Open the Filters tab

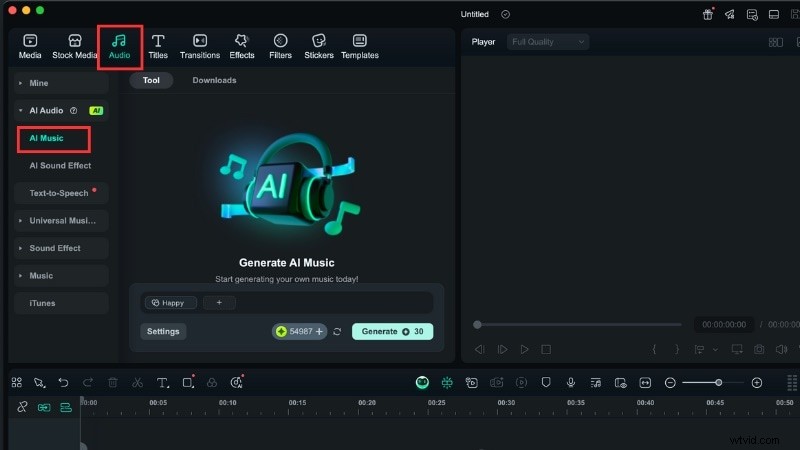pos(281,46)
